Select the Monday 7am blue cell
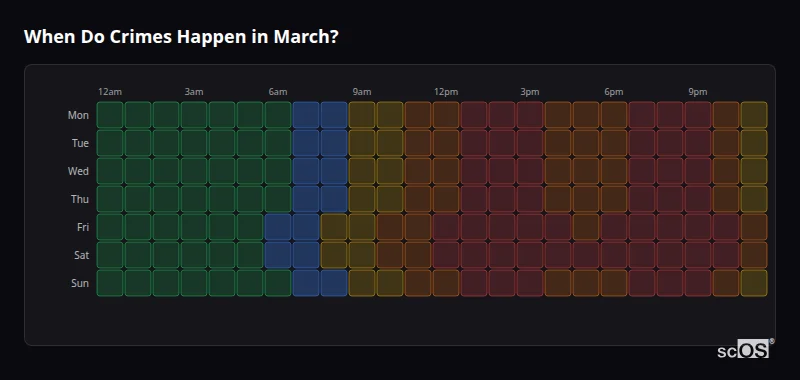This screenshot has width=800, height=380. click(306, 115)
